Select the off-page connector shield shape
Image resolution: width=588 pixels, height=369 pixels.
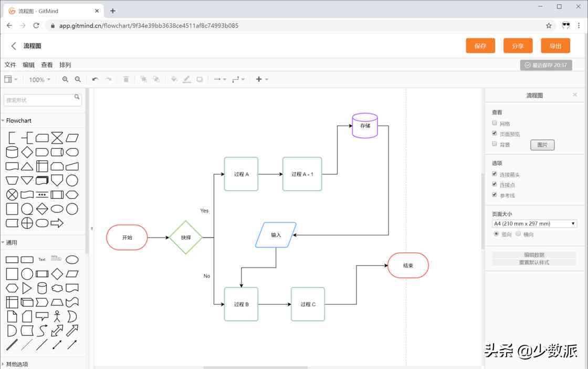pyautogui.click(x=57, y=180)
